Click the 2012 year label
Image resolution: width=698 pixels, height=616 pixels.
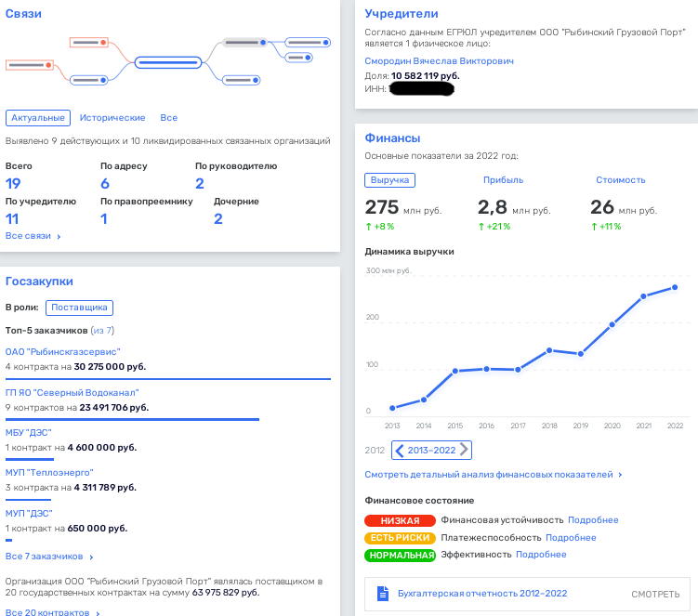(x=375, y=450)
